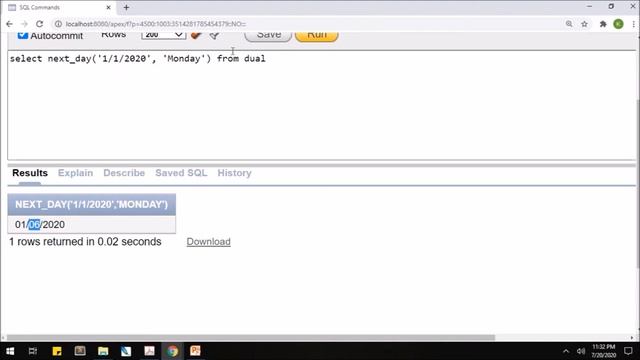Open the browser extensions puzzle icon
Viewport: 640px width, 360px height.
click(x=603, y=24)
